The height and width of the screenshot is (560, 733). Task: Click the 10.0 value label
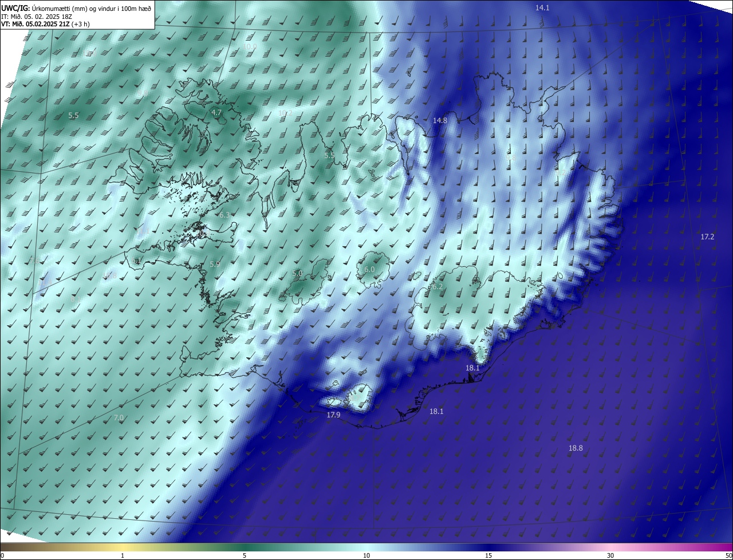(250, 46)
